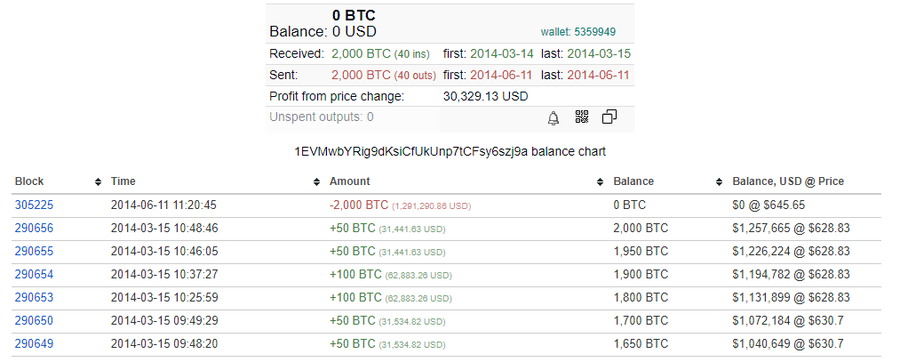Viewport: 900px width, 362px height.
Task: Click Received 2,000 BTC (40 ins)
Action: tap(381, 54)
